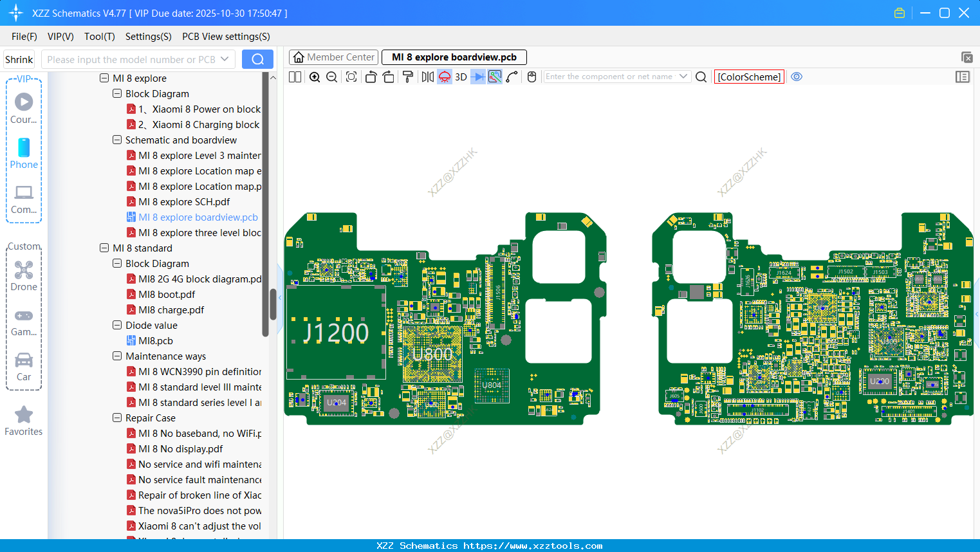This screenshot has height=552, width=980.
Task: Collapse the MI 8 explore tree node
Action: tap(104, 78)
